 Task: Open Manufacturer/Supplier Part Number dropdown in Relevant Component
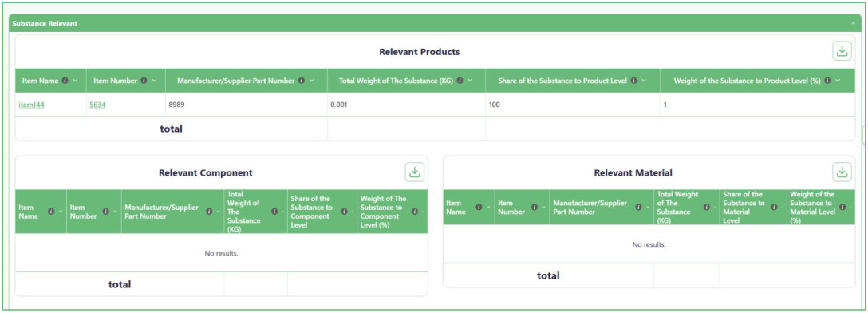219,212
